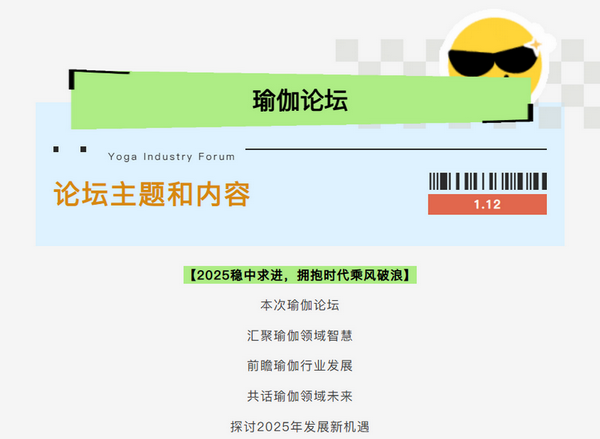Click the 本次瑜伽论坛 text line
Viewport: 600px width, 439px height.
(300, 305)
